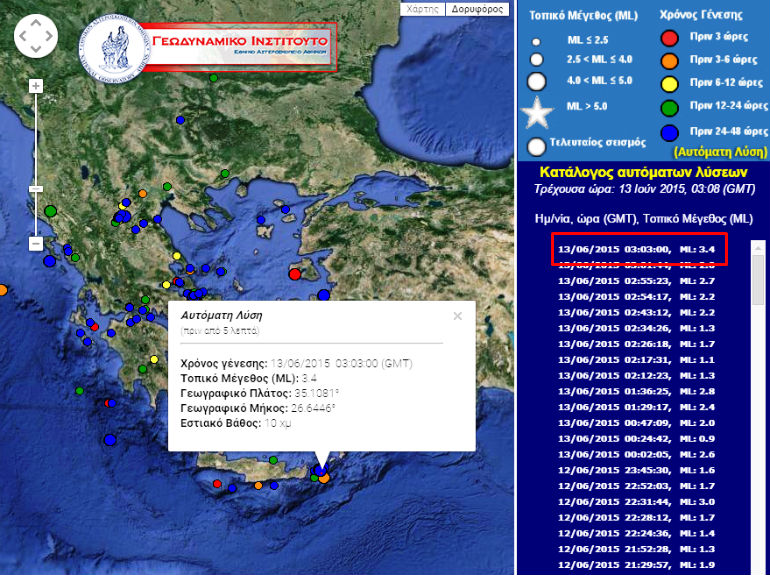Click the white star ML > 5.0 legend icon
The height and width of the screenshot is (575, 770).
538,113
